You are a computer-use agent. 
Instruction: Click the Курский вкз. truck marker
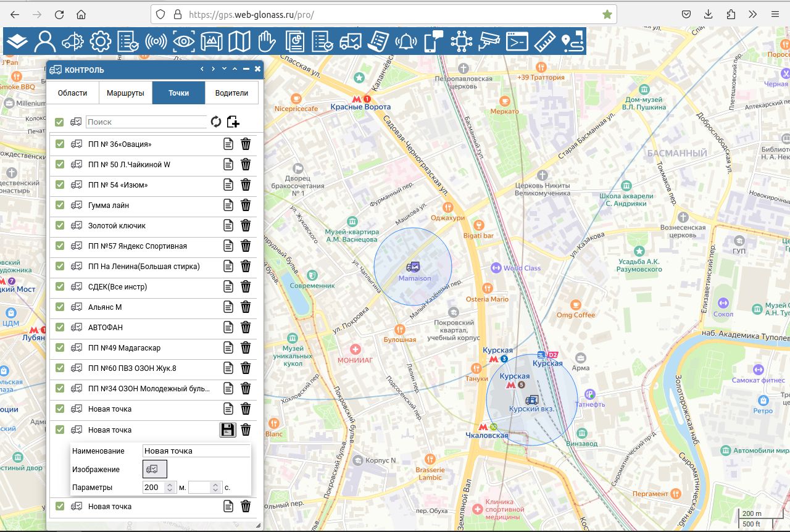pos(531,399)
